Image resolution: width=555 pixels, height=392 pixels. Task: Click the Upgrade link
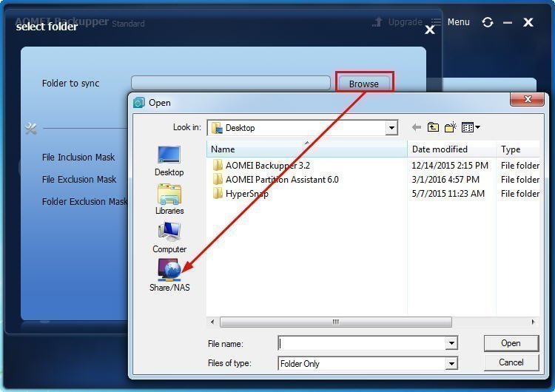pyautogui.click(x=405, y=22)
